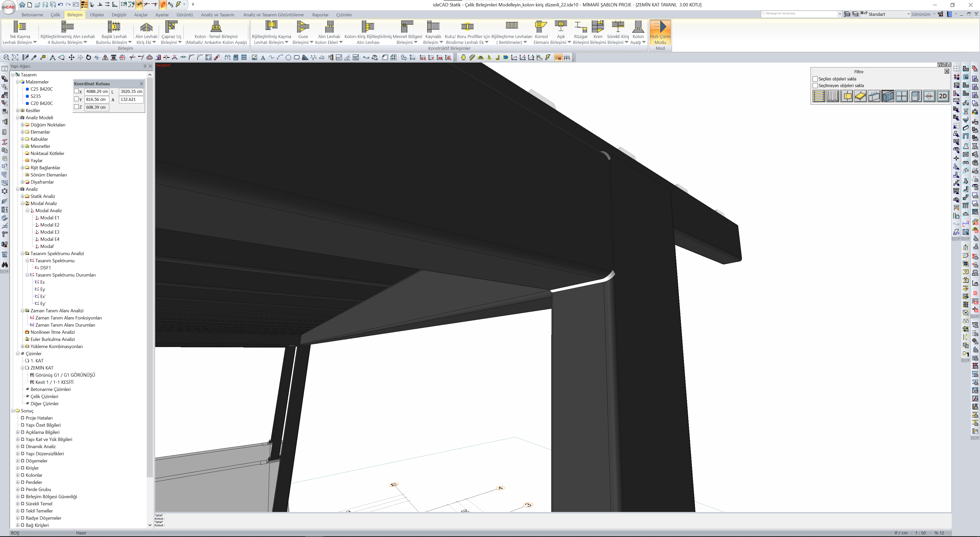This screenshot has width=980, height=537.
Task: Click the 2D view filter icon
Action: point(943,96)
